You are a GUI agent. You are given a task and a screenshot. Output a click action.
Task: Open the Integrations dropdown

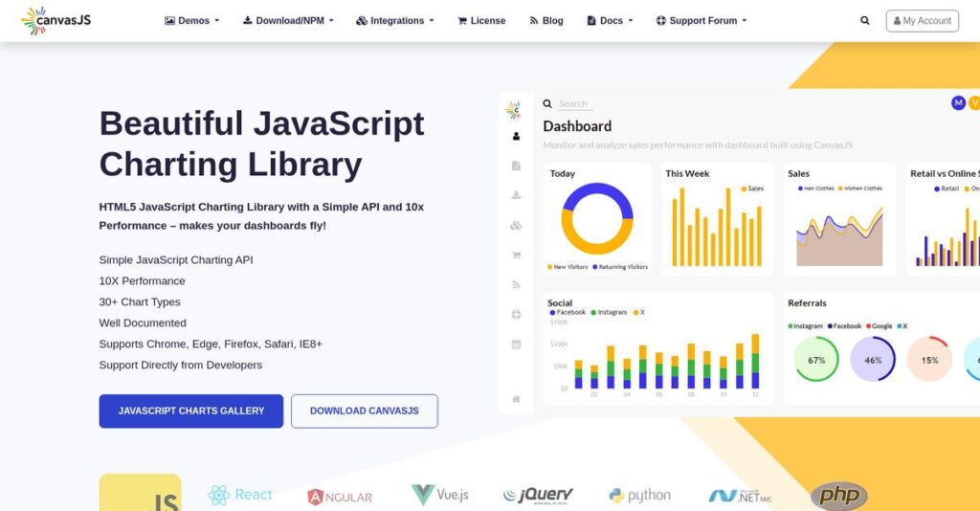(x=395, y=21)
